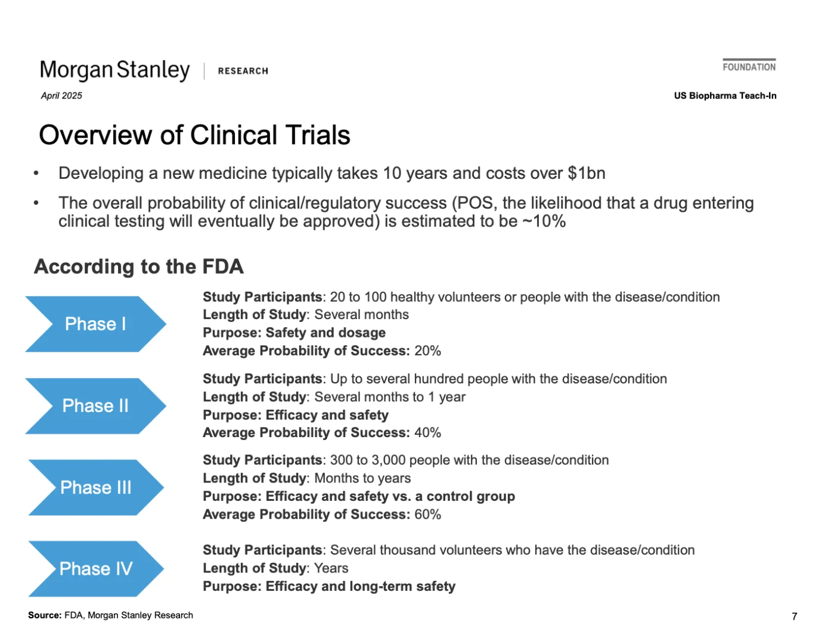
Task: Click the Phase II arrow shape
Action: (x=95, y=405)
